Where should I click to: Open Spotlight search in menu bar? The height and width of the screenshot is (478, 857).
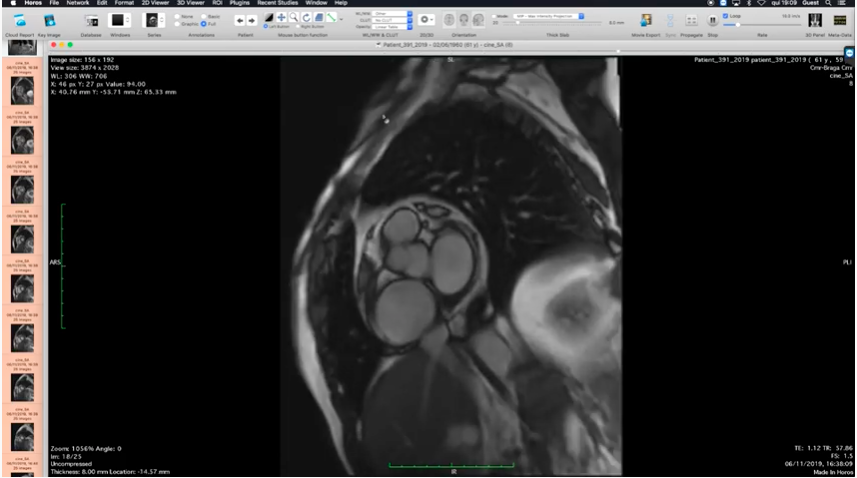829,3
